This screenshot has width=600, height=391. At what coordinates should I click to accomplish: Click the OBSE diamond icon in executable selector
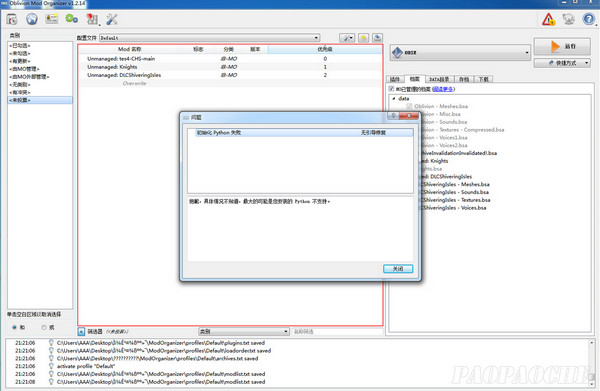(398, 52)
